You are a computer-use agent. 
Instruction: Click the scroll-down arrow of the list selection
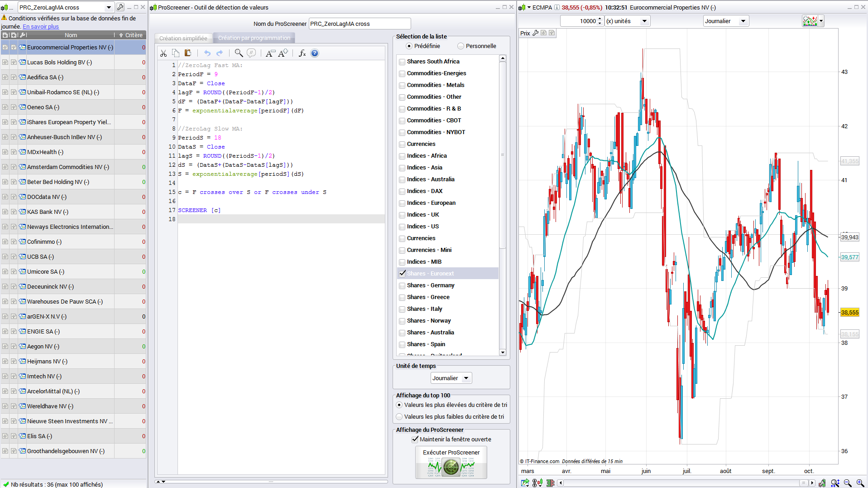point(502,352)
